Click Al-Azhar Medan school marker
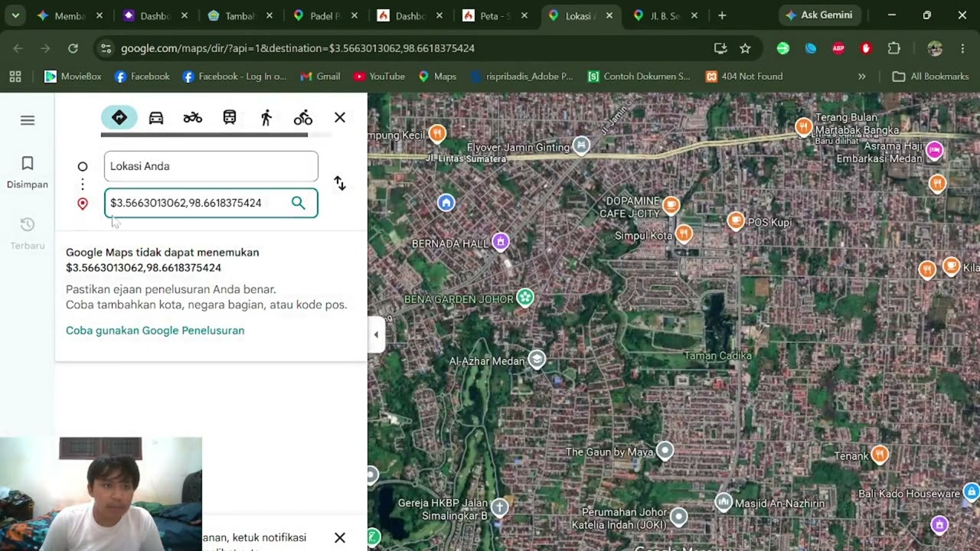This screenshot has width=980, height=551. (537, 360)
